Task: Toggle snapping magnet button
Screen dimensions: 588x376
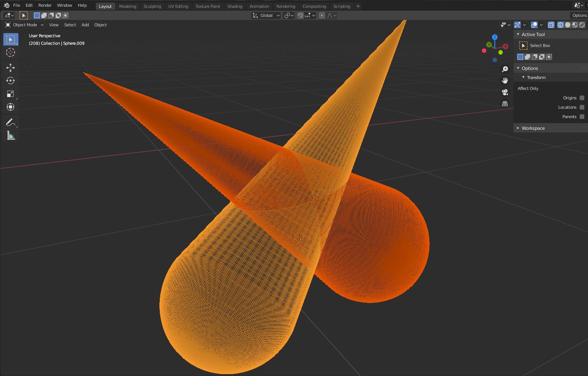Action: click(x=300, y=15)
